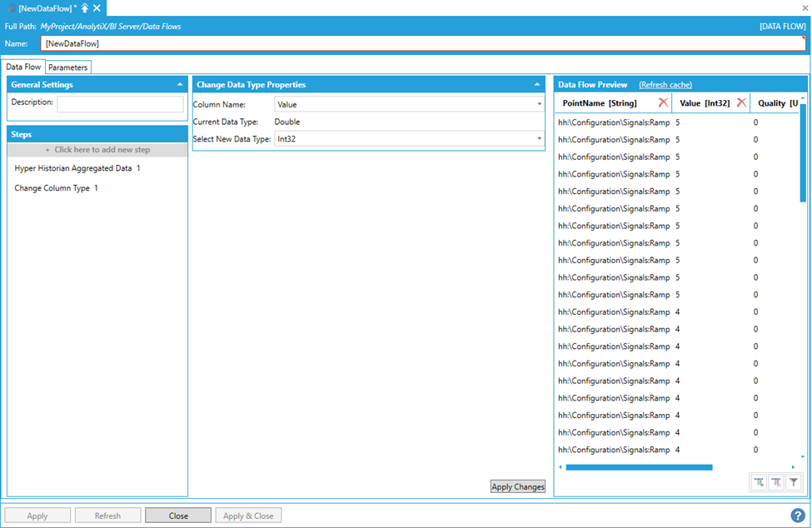Click the add column icon in preview toolbar
This screenshot has height=528, width=812.
point(759,482)
